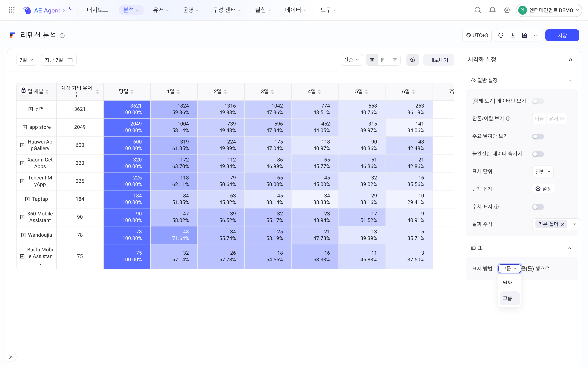Enable 불완전한 데이터 숨기기 switch
Viewport: 588px width, 367px height.
tap(538, 154)
